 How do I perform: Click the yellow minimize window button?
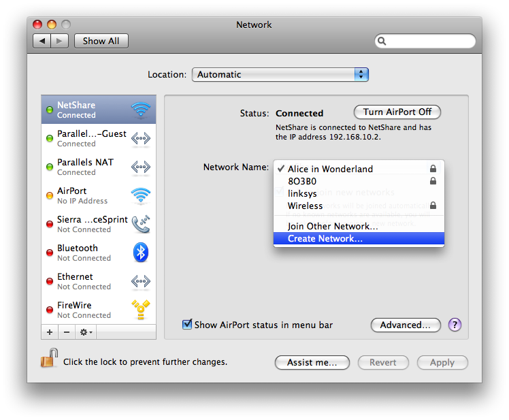[52, 25]
